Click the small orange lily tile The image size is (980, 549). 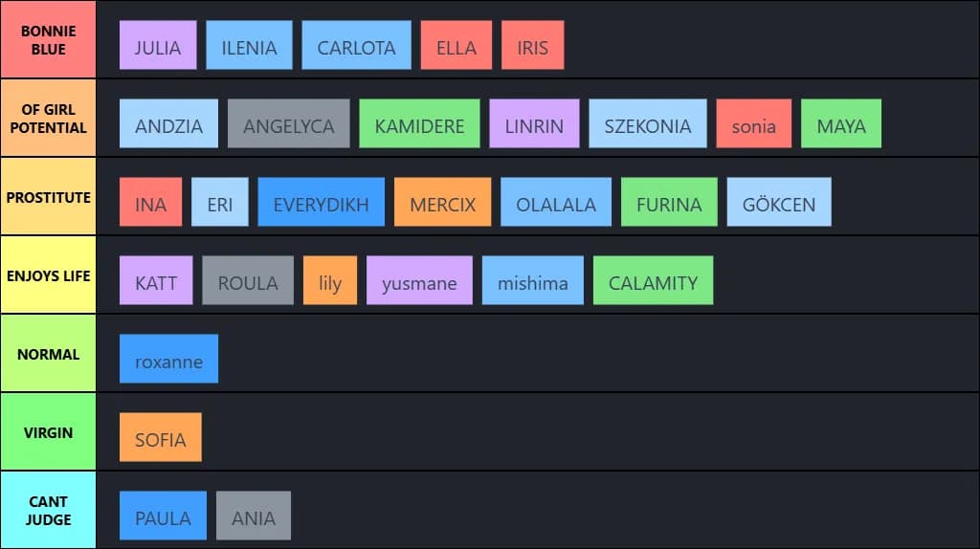(x=330, y=280)
